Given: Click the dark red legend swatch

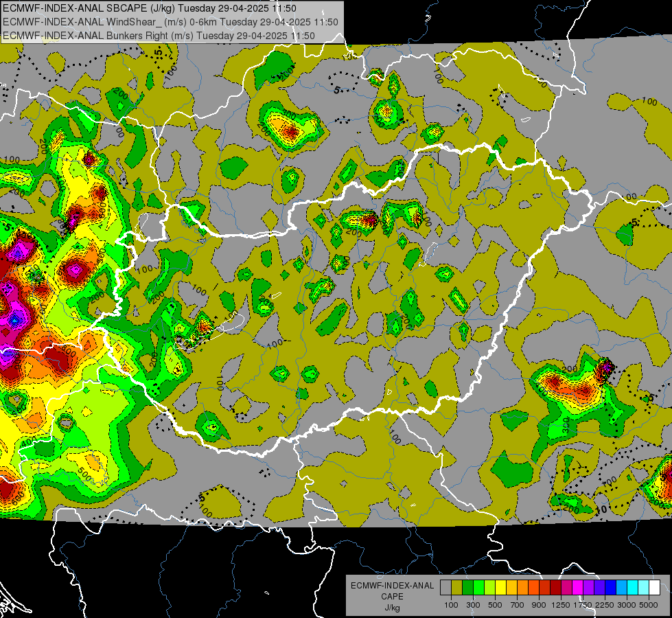Looking at the screenshot, I should 556,588.
